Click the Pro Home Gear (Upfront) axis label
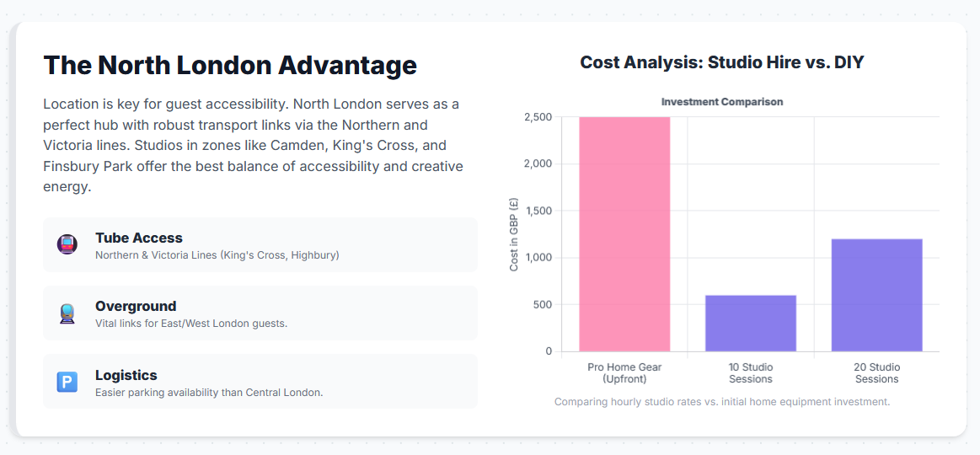Image resolution: width=980 pixels, height=455 pixels. (624, 372)
